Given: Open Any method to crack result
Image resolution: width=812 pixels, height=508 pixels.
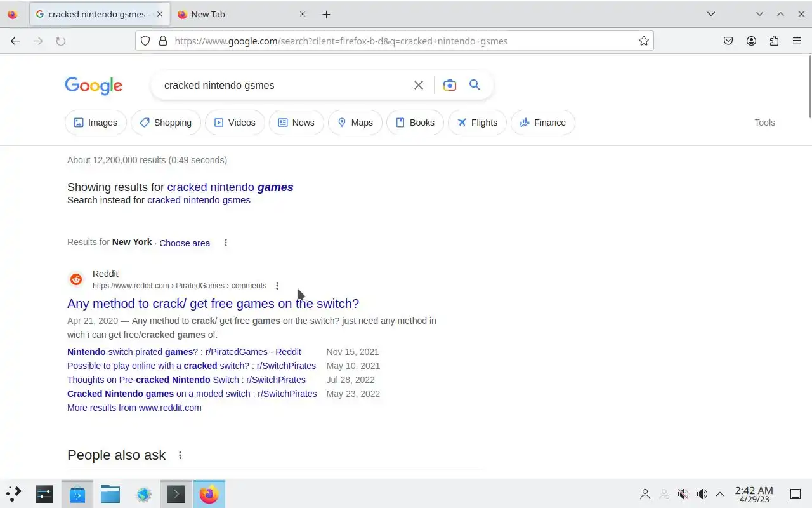Looking at the screenshot, I should pos(213,304).
